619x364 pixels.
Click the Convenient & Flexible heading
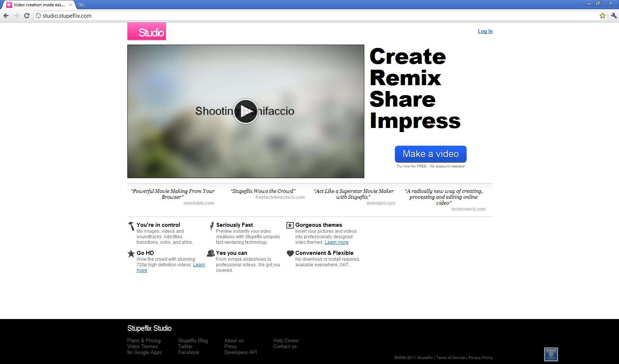(x=324, y=253)
